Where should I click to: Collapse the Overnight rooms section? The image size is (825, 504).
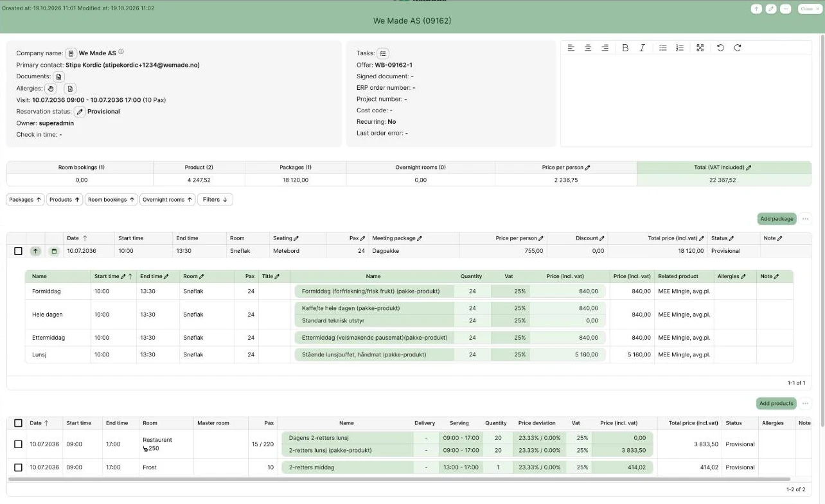click(167, 200)
